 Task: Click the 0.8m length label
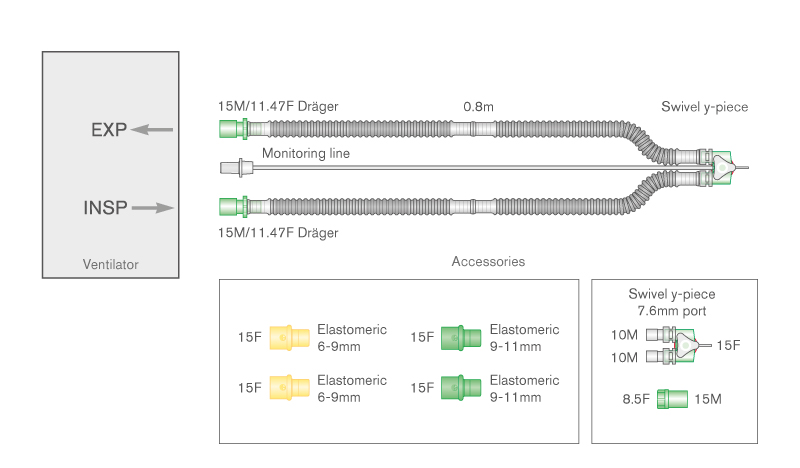click(x=478, y=105)
